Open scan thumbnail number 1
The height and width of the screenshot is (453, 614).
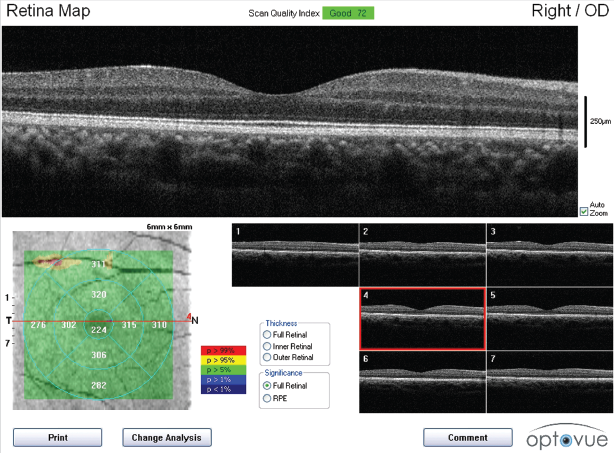294,254
